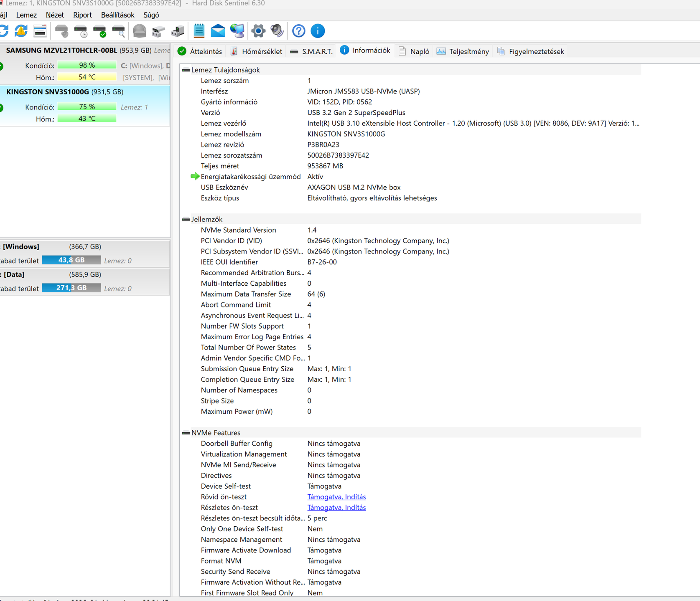Switch to the S.M.A.R.T. tab
Image resolution: width=700 pixels, height=601 pixels.
pos(311,51)
